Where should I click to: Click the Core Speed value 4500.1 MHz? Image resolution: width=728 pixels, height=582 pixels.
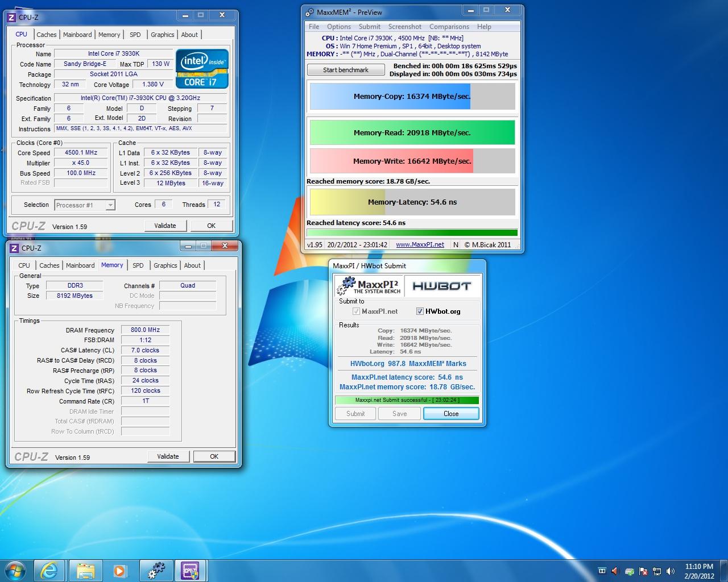81,153
